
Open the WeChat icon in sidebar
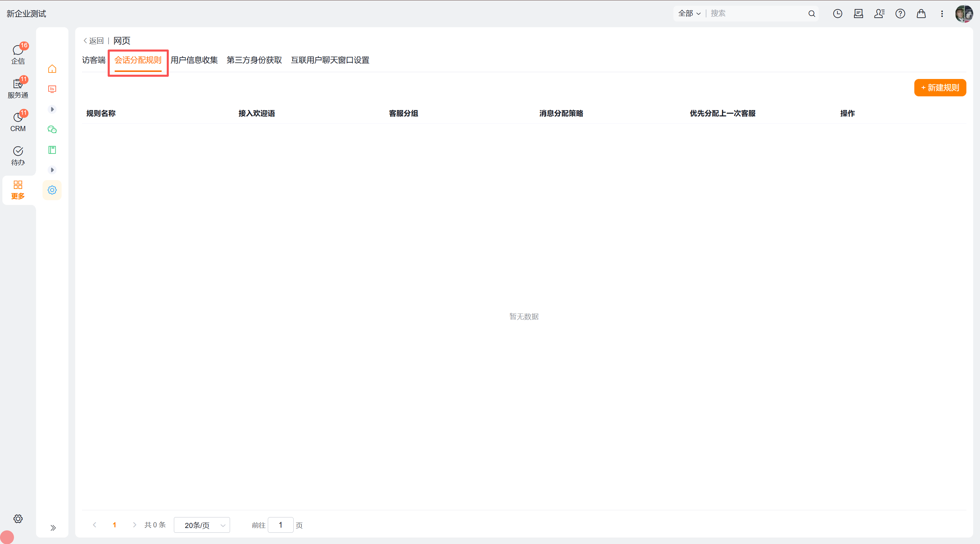click(x=52, y=129)
